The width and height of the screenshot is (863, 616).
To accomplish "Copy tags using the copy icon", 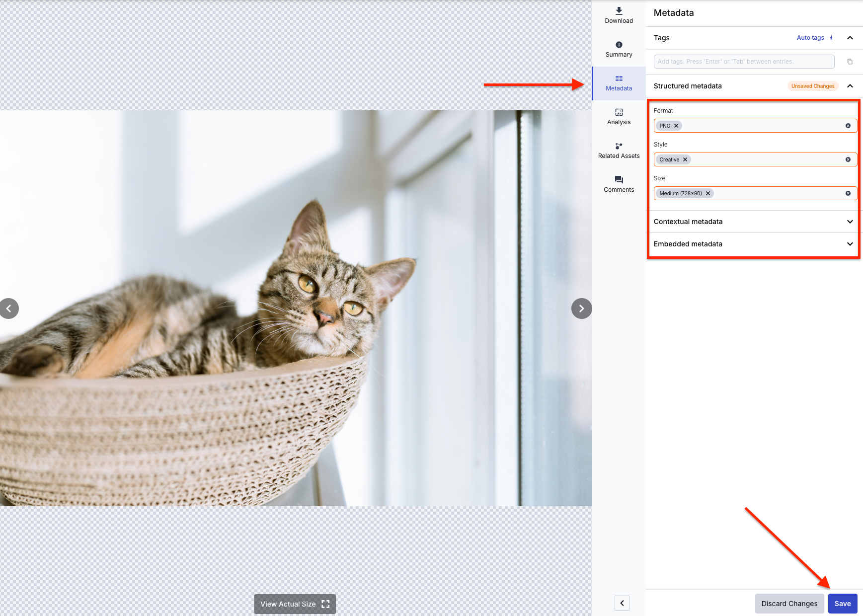I will [x=850, y=62].
